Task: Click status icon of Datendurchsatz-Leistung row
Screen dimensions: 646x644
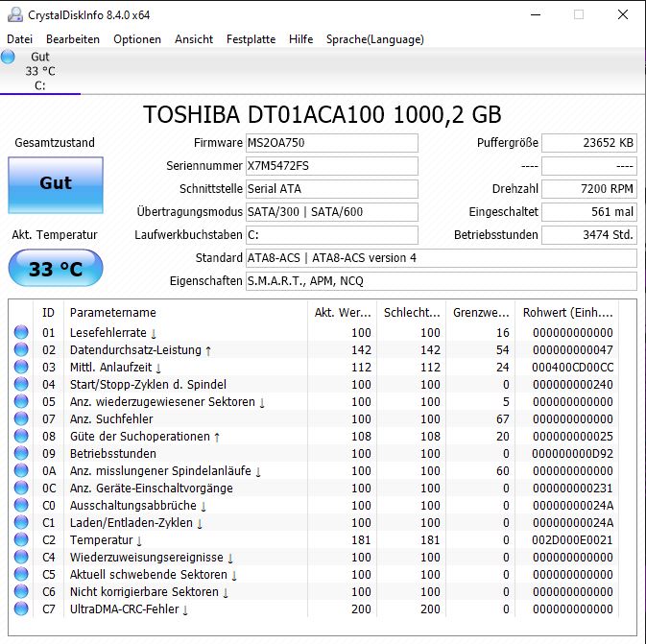Action: click(x=21, y=349)
